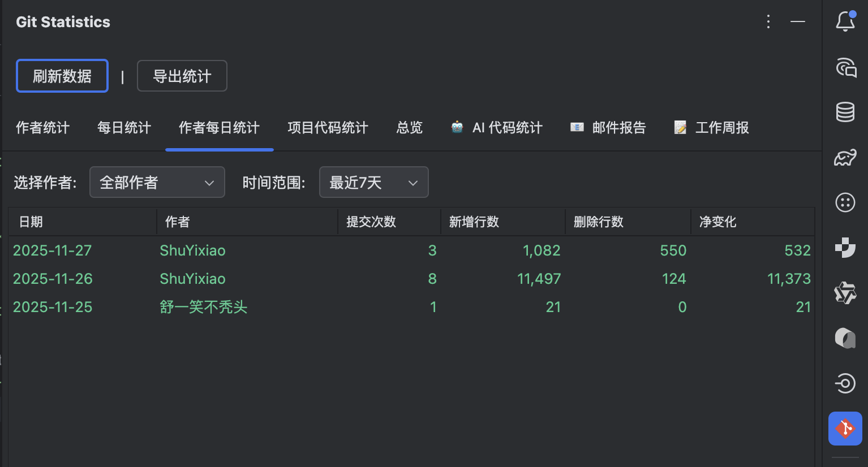The height and width of the screenshot is (467, 868).
Task: Open the AI 代码统计 tab
Action: tap(496, 128)
